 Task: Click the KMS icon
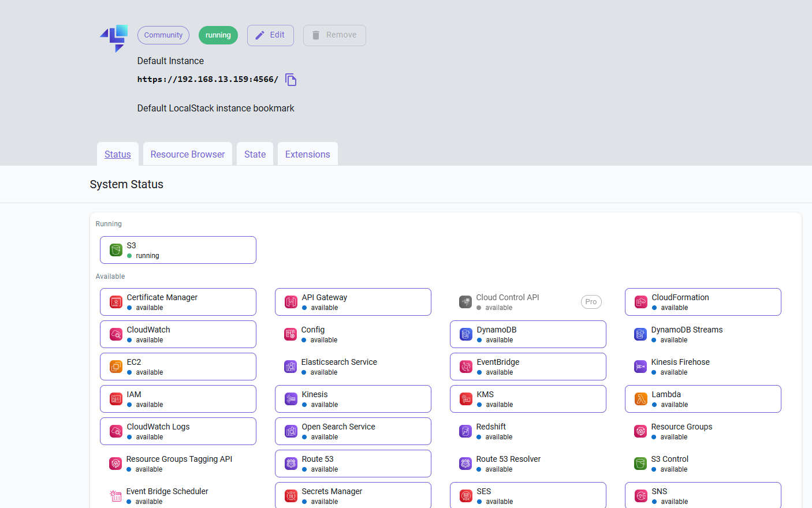[x=466, y=399]
